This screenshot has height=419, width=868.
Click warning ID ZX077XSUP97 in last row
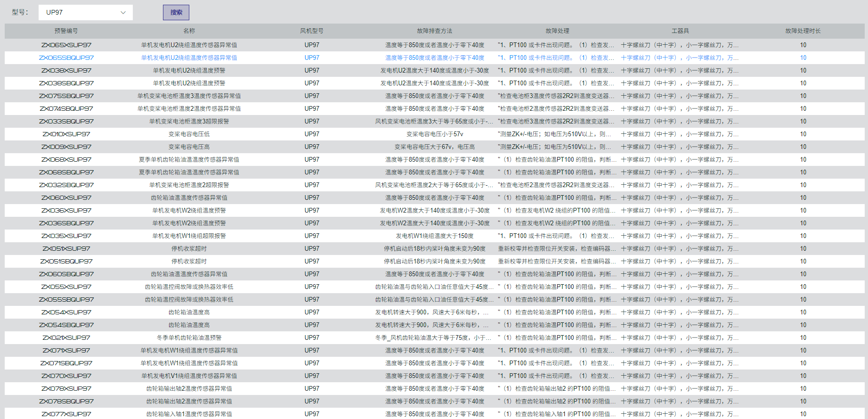pos(66,414)
